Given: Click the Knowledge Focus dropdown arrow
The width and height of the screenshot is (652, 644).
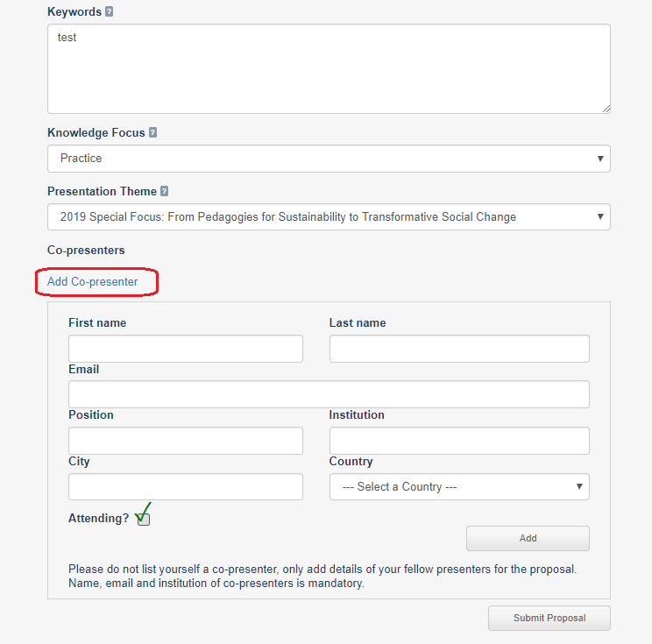Looking at the screenshot, I should point(600,159).
